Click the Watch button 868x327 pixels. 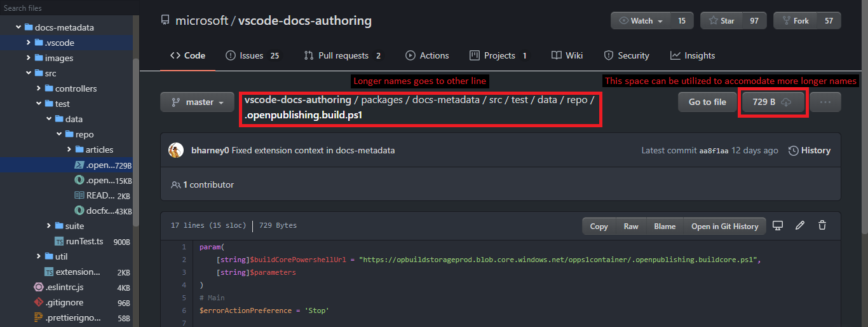point(640,20)
